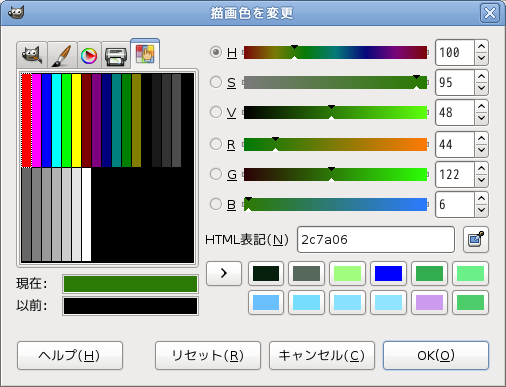The height and width of the screenshot is (387, 506).
Task: Click the V value field showing 48
Action: tap(455, 112)
